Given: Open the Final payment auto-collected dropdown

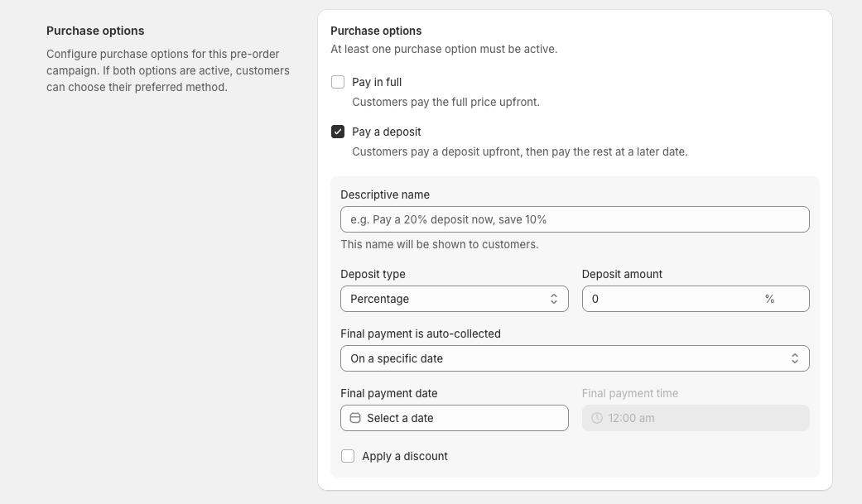Looking at the screenshot, I should (x=575, y=358).
